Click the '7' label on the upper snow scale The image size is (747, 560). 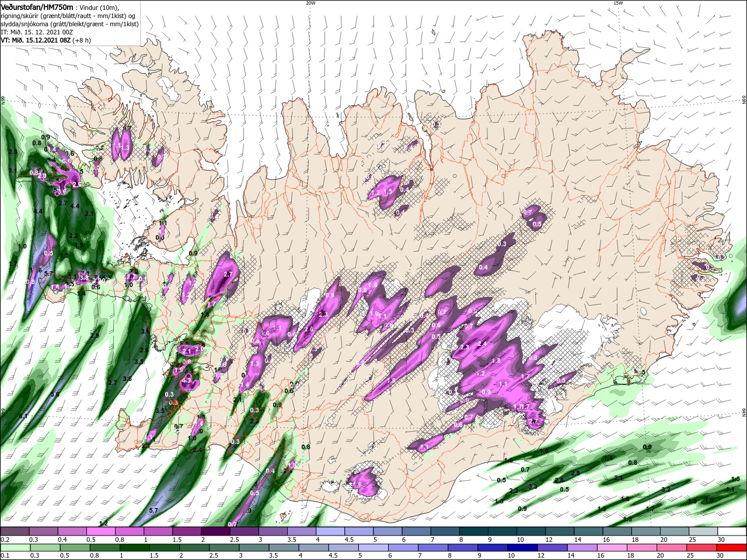[432, 540]
